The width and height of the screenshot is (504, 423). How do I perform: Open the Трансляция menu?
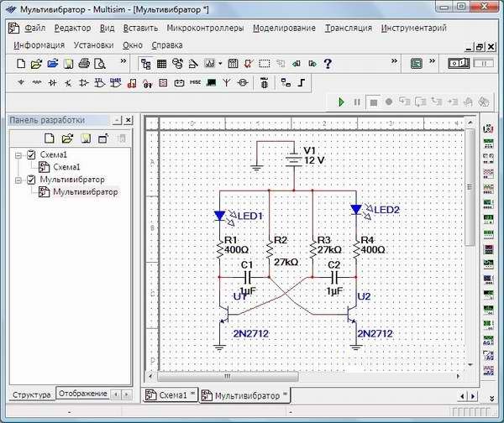tap(349, 29)
